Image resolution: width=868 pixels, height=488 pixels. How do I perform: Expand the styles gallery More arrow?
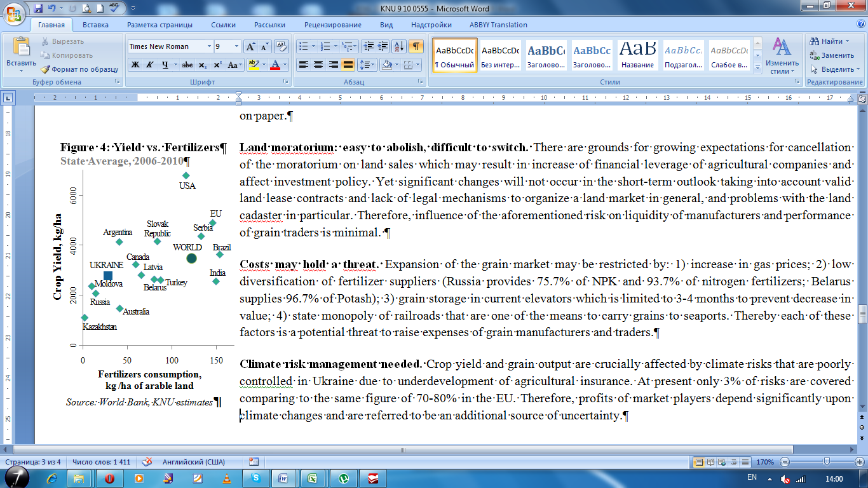click(x=757, y=67)
